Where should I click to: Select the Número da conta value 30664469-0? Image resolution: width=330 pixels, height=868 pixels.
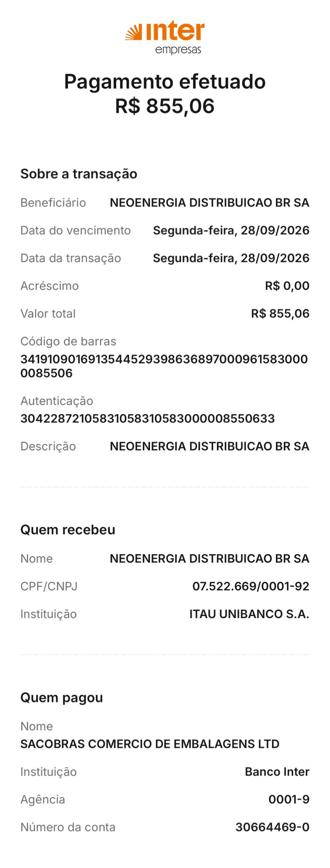[x=272, y=827]
